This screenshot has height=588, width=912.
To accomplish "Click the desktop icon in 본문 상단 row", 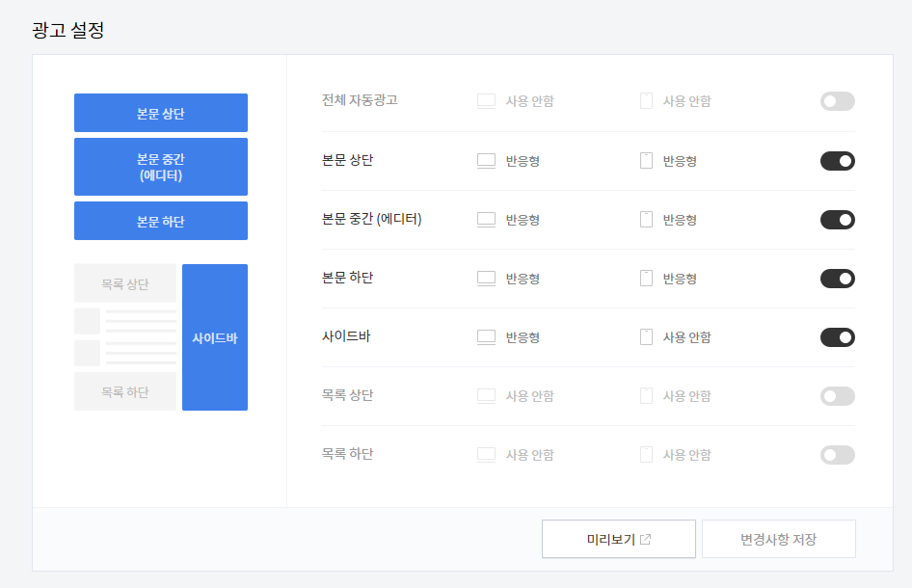I will click(x=486, y=161).
